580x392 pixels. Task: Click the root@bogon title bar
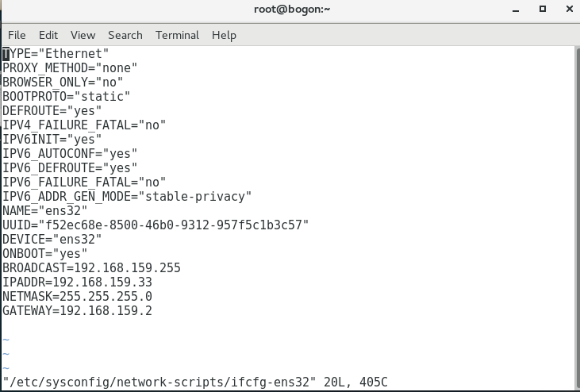[x=292, y=10]
